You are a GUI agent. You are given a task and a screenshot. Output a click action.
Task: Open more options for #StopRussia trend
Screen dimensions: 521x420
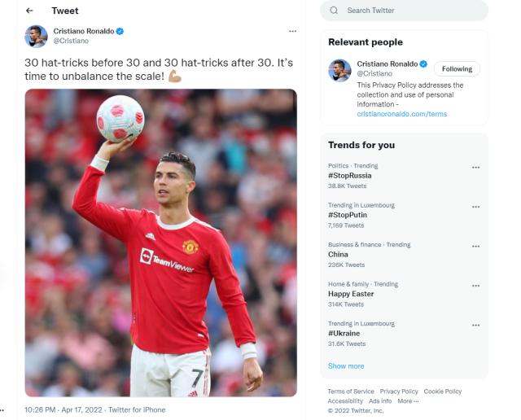click(x=475, y=168)
